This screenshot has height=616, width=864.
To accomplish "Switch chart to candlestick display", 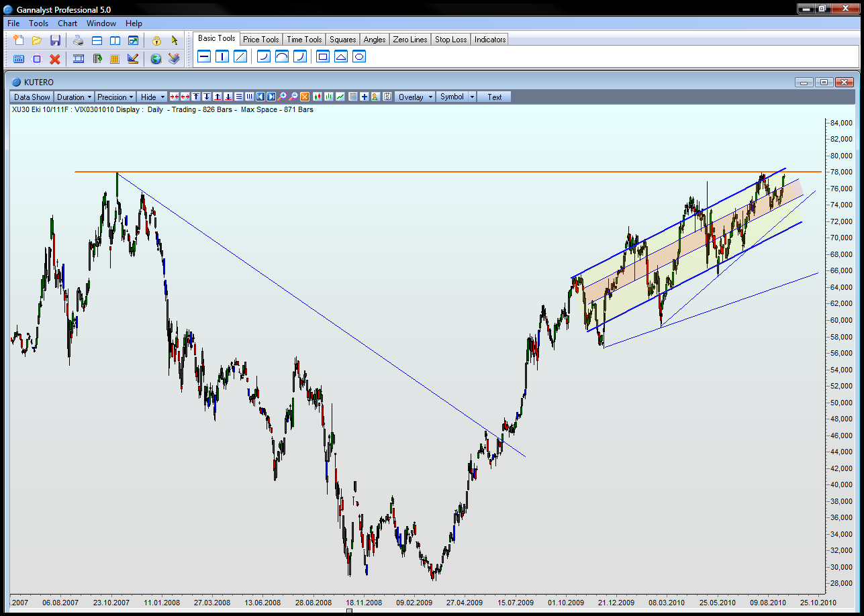I will (318, 97).
